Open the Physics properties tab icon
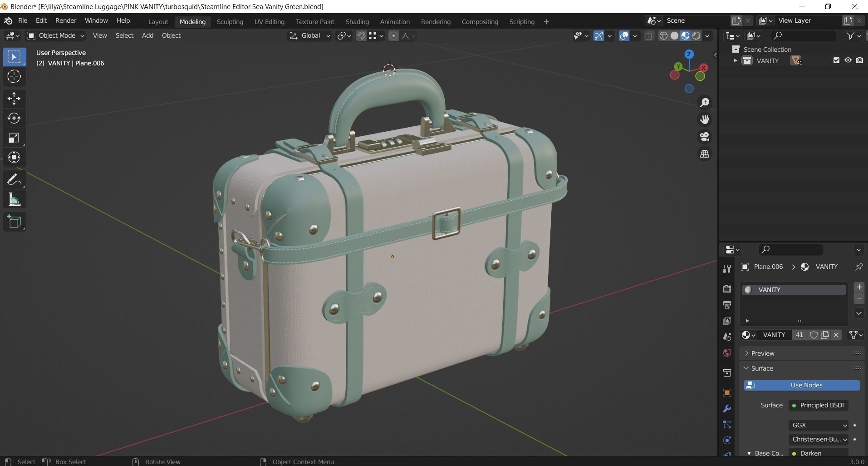868x466 pixels. [x=727, y=440]
